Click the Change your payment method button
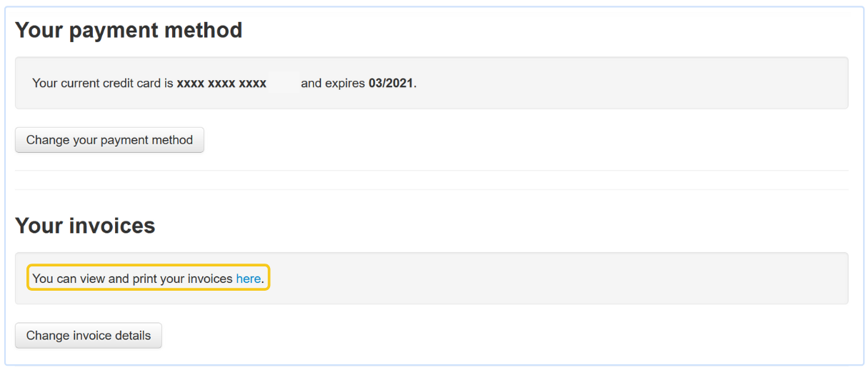 pos(109,140)
